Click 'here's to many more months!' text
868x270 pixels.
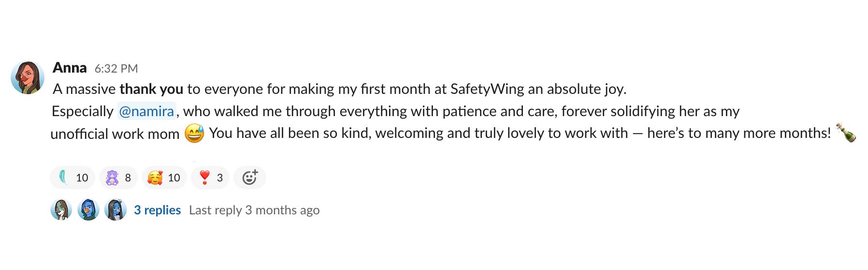(739, 133)
